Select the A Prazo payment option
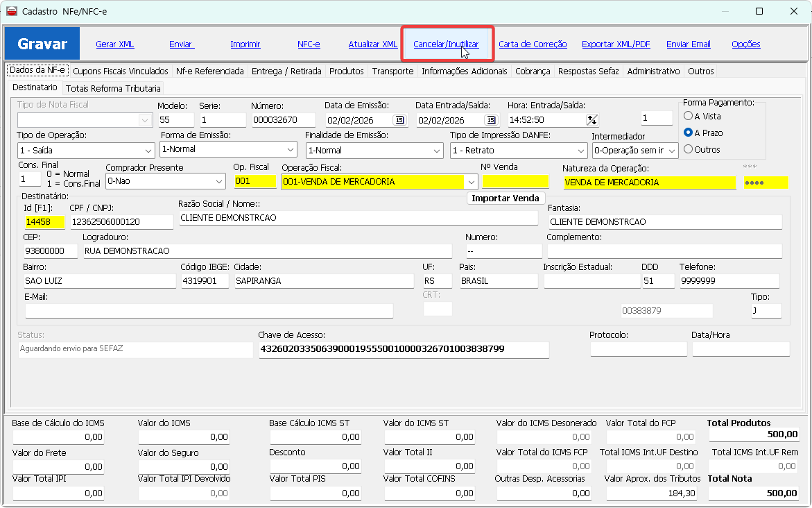 [x=689, y=133]
